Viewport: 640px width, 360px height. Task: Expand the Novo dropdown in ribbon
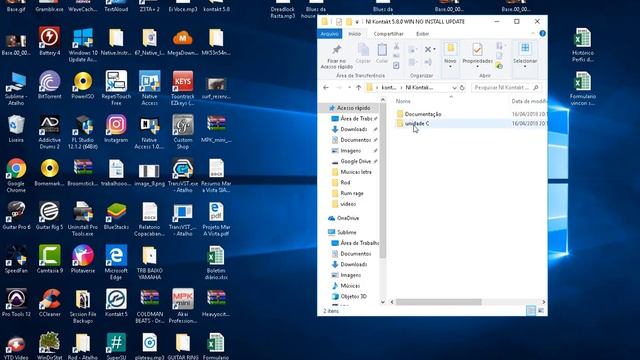point(450,66)
